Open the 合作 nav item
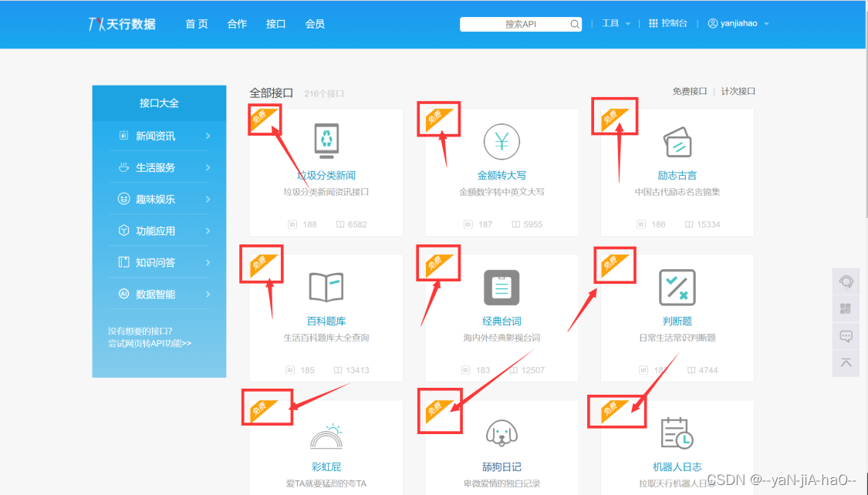Image resolution: width=868 pixels, height=495 pixels. pyautogui.click(x=237, y=24)
